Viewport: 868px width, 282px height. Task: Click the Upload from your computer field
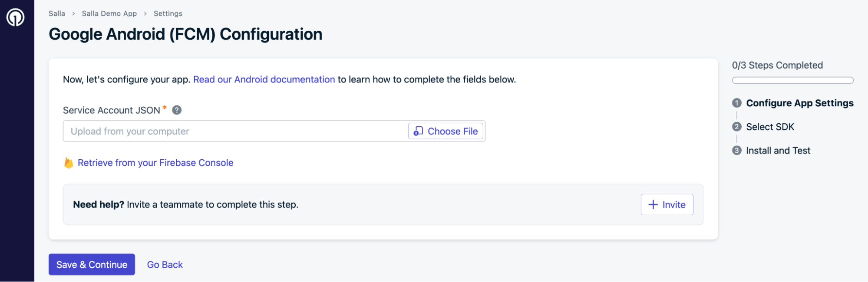click(234, 131)
